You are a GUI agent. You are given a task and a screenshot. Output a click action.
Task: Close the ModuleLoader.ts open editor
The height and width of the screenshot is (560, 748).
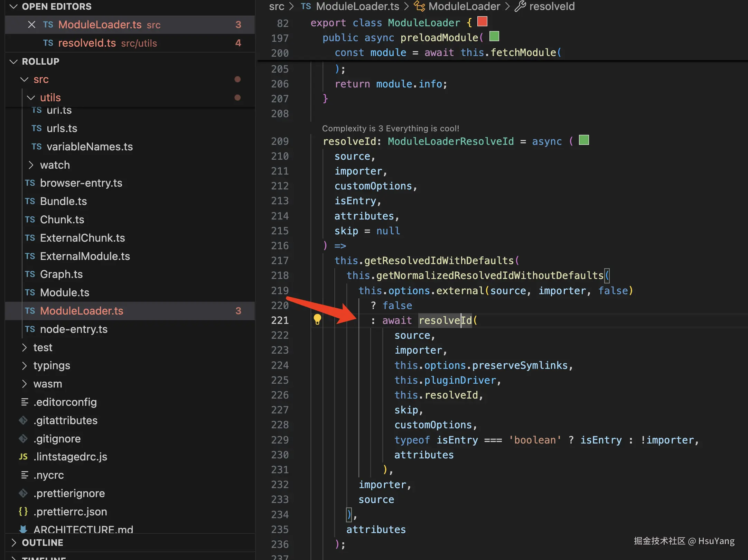[x=31, y=25]
